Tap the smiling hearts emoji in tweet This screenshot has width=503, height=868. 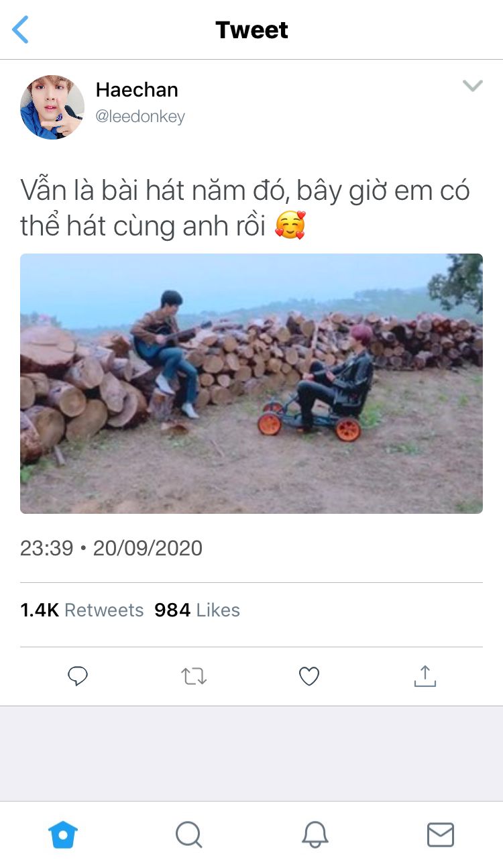(x=290, y=226)
